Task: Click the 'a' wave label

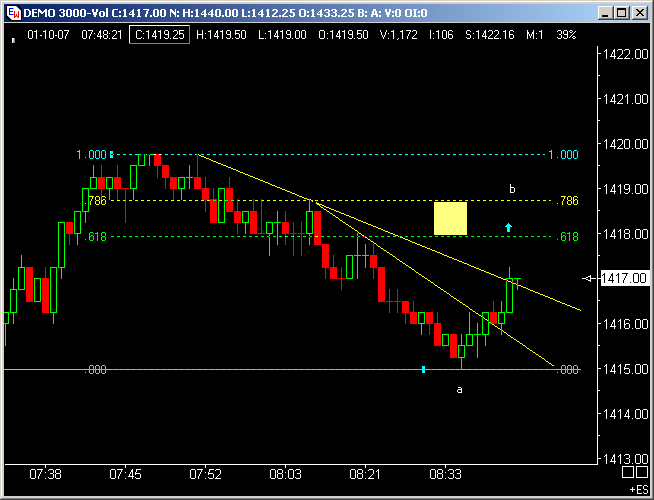Action: (459, 389)
